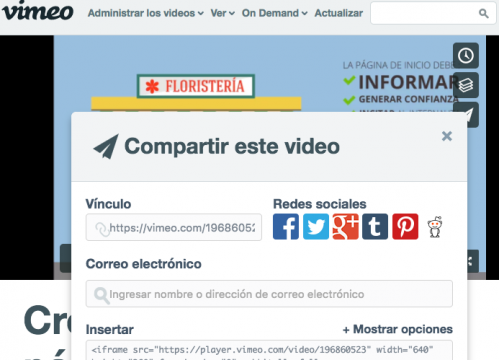
Task: Click the link chain icon in Vínculo field
Action: tap(102, 229)
